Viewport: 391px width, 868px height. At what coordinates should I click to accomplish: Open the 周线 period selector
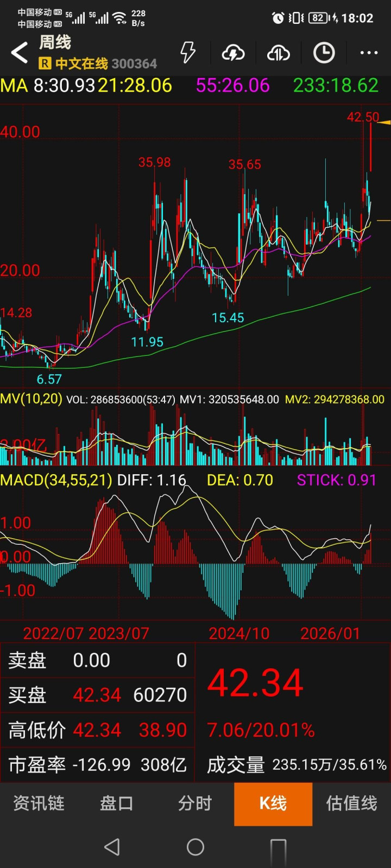tap(55, 42)
